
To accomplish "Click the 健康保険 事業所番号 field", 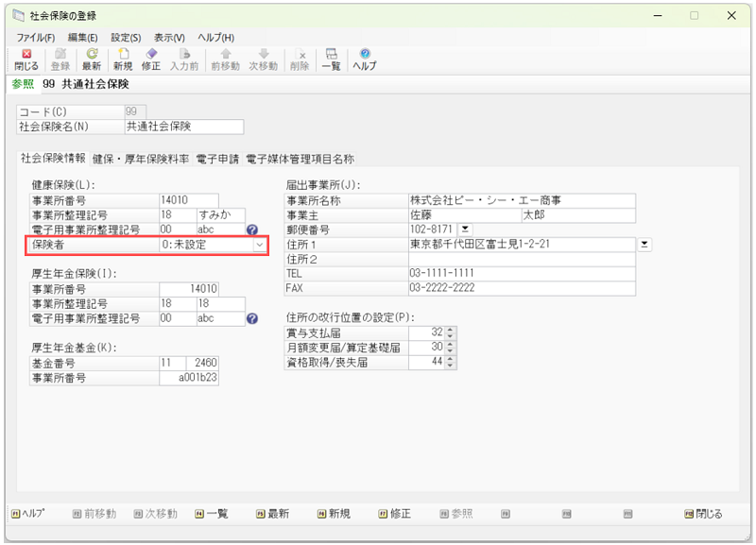I will pos(188,200).
